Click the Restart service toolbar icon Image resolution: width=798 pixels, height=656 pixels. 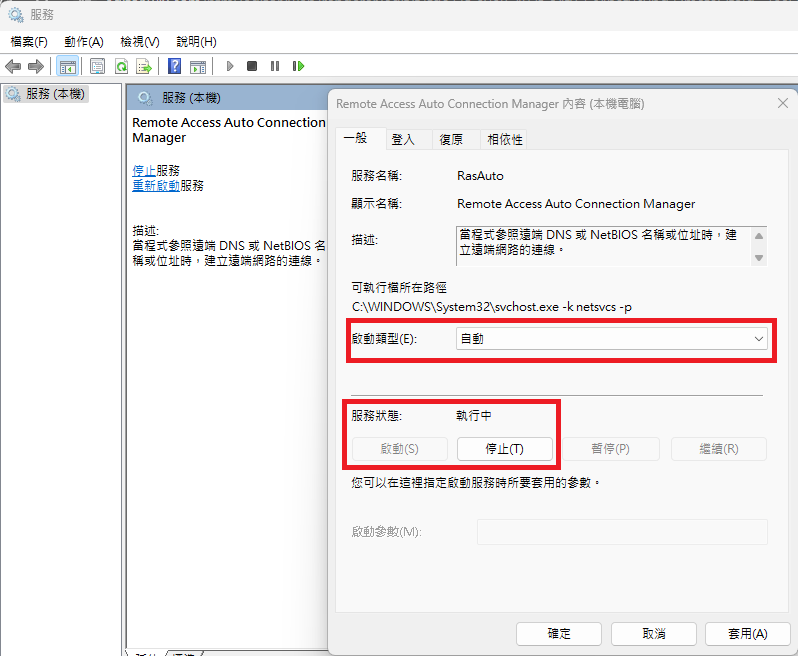[x=298, y=66]
